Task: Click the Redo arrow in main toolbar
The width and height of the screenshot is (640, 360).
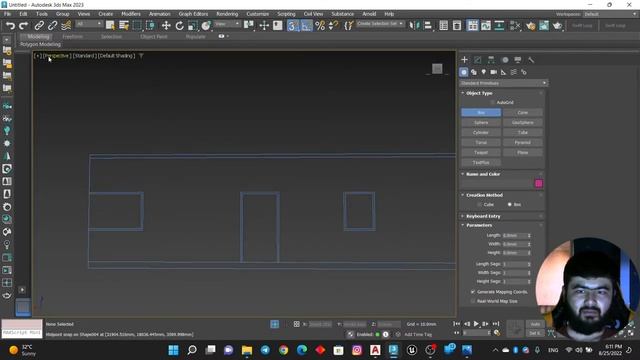Action: point(24,26)
